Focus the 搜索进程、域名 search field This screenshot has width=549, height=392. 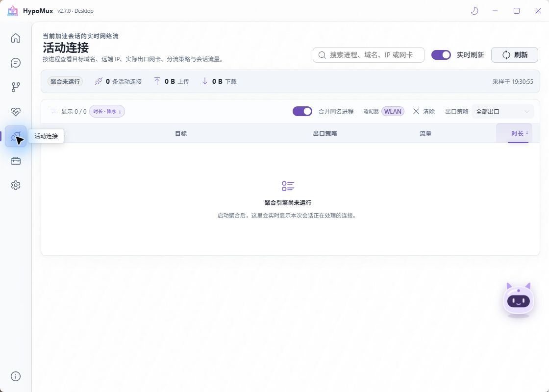tap(368, 55)
